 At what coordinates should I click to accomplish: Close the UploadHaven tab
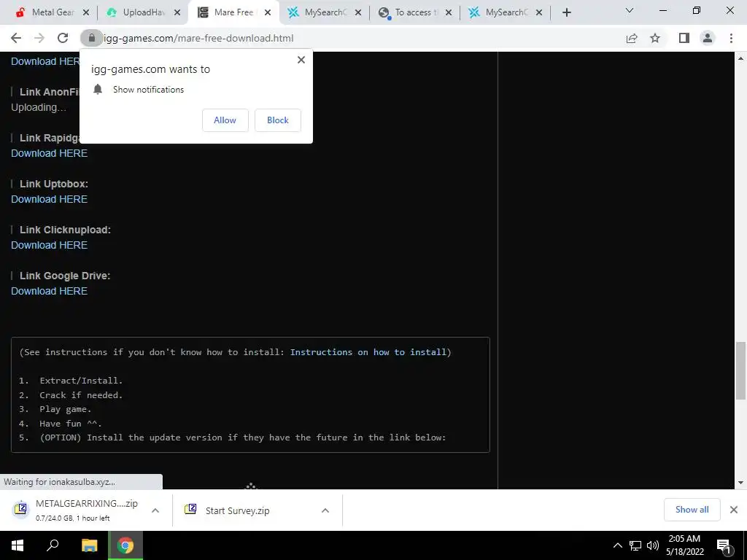[177, 12]
